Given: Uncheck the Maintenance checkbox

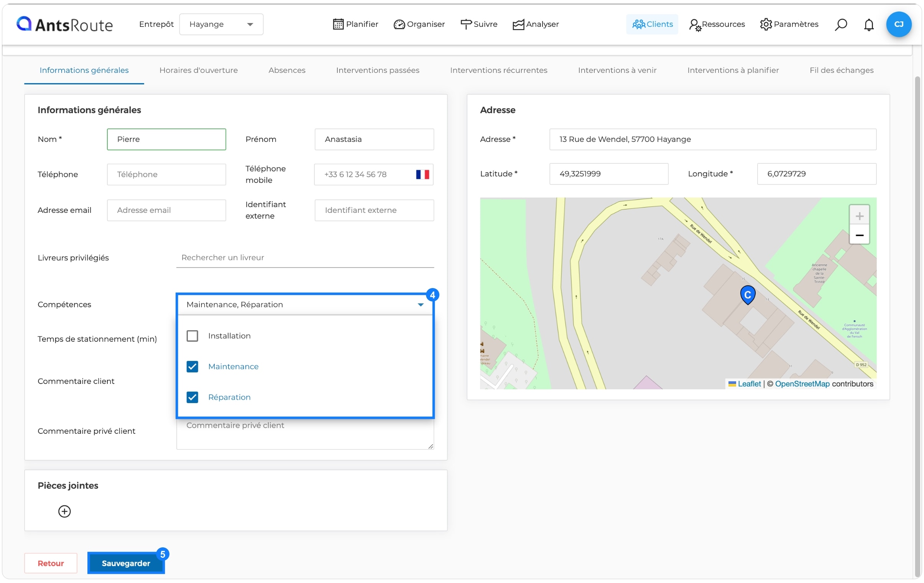Looking at the screenshot, I should pyautogui.click(x=192, y=367).
